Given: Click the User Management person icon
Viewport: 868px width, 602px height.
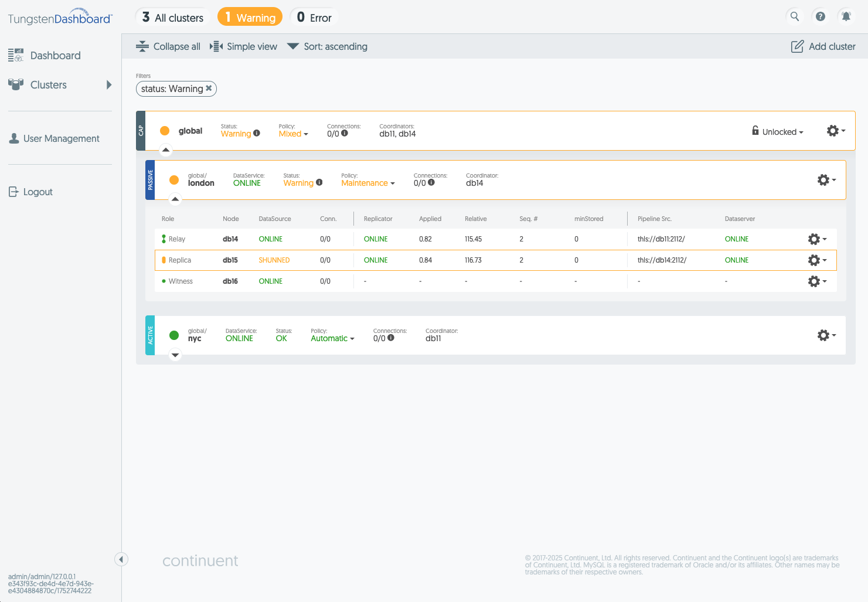Looking at the screenshot, I should click(x=14, y=138).
